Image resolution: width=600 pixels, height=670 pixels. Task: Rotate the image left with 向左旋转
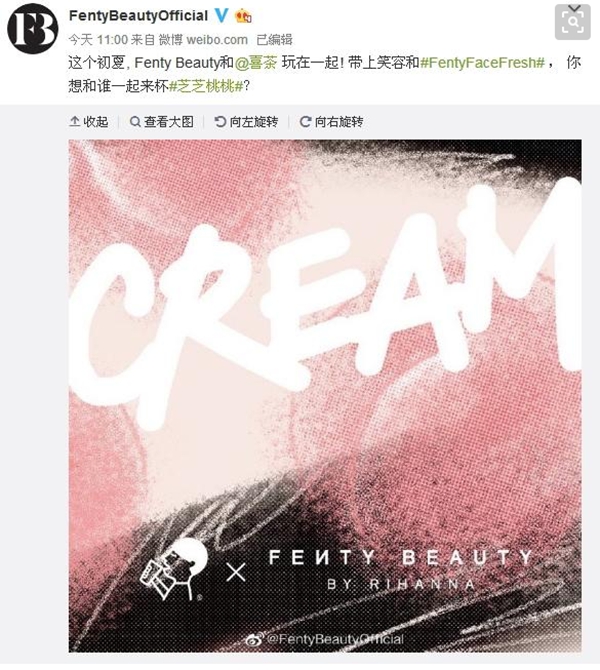click(x=246, y=122)
